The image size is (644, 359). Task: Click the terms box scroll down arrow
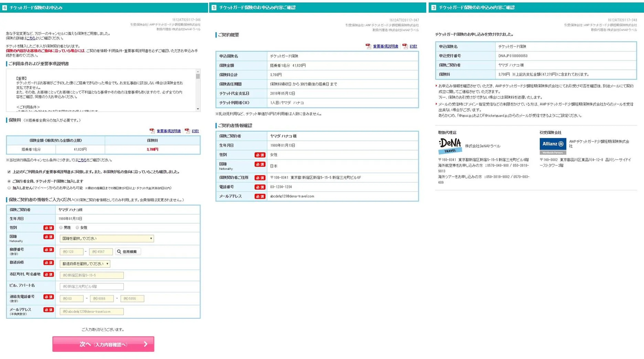(198, 109)
